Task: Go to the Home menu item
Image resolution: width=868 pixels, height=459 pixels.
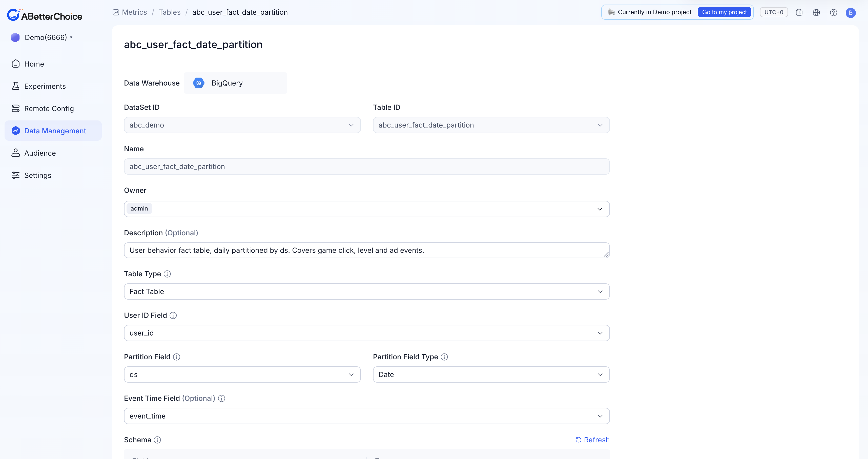Action: pos(53,64)
